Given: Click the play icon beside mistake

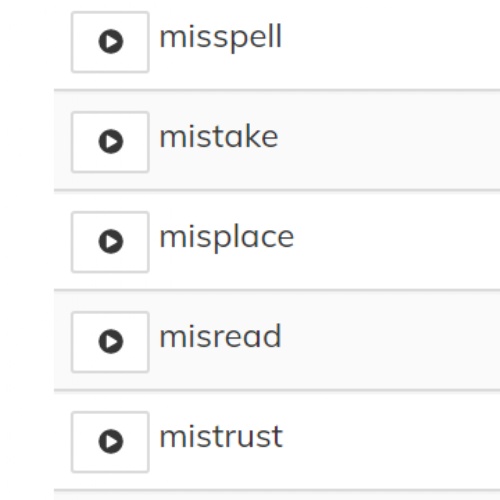Looking at the screenshot, I should click(x=111, y=141).
